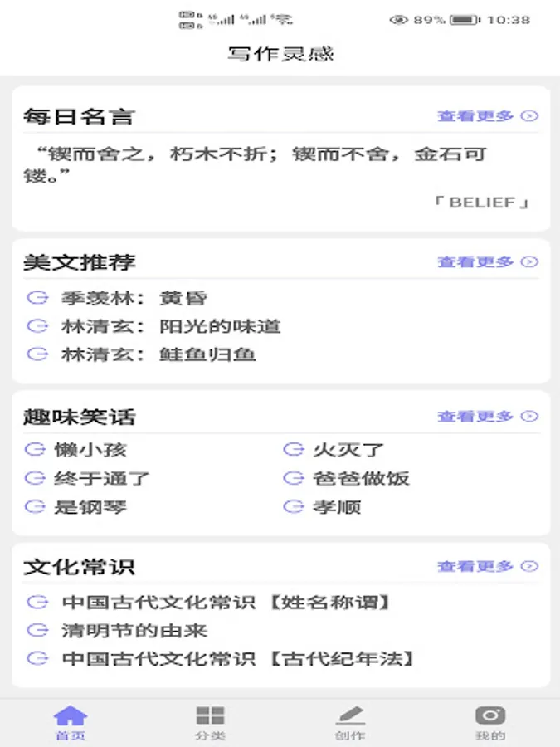Screen dimensions: 560x747
Task: Read the joke 孝顺
Action: [337, 507]
